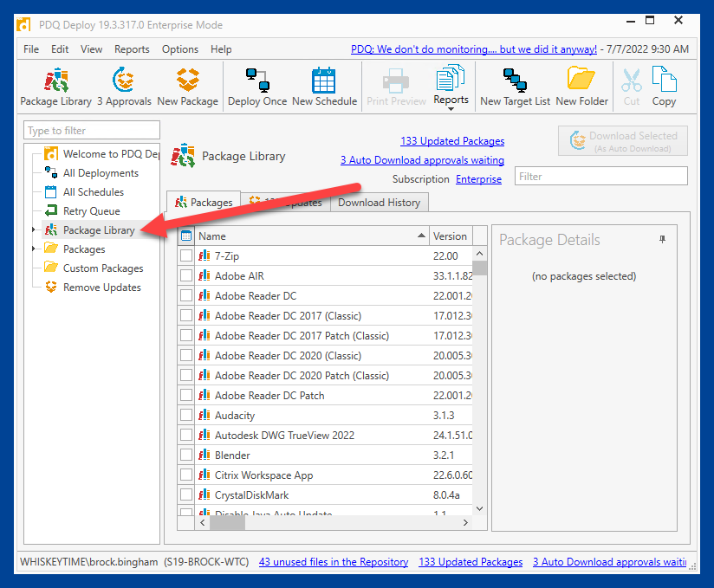Check Adobe Reader DC 2017 (Classic) checkbox
Screen dimensions: 714x588
coord(185,316)
